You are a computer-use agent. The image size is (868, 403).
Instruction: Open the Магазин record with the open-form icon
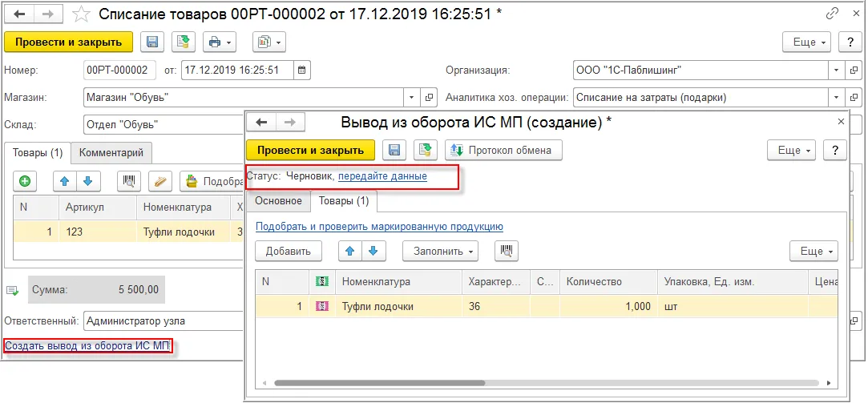429,98
